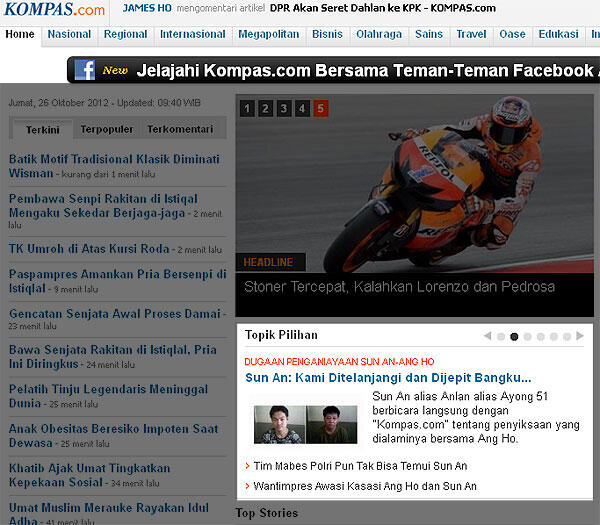
Task: Open 'Dugaan Penganiayaan Sun An-Ang Ho' topic
Action: click(x=339, y=362)
